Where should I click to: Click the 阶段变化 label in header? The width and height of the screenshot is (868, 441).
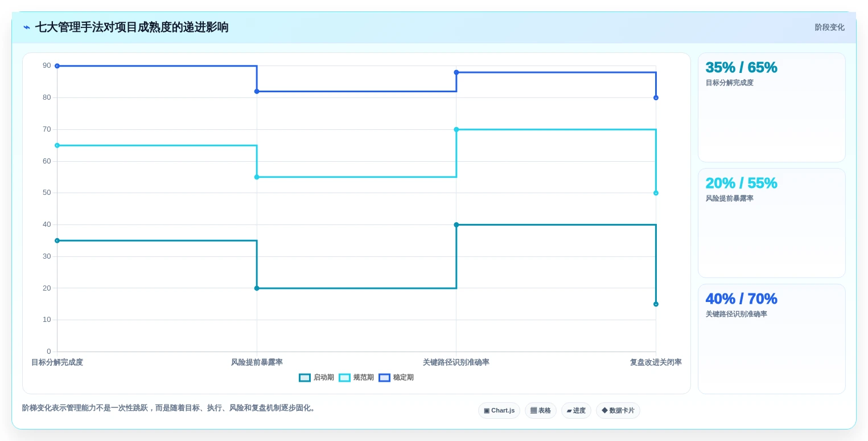pos(829,27)
